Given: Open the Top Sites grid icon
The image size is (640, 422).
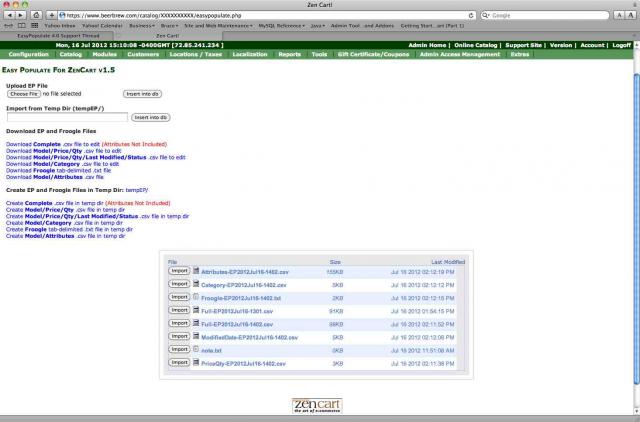Looking at the screenshot, I should click(x=35, y=25).
